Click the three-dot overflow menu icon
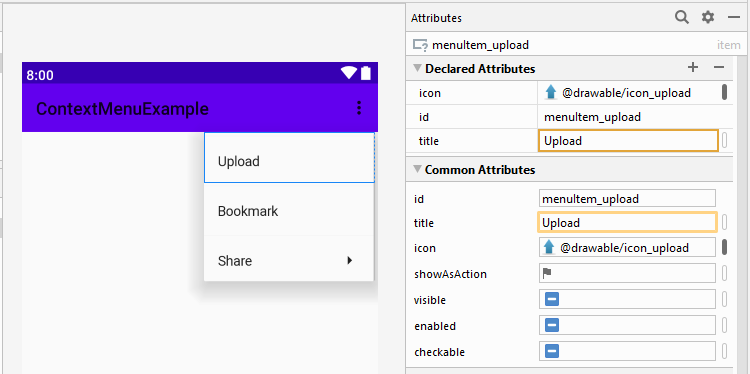Screen dimensions: 750x374 pyautogui.click(x=359, y=108)
